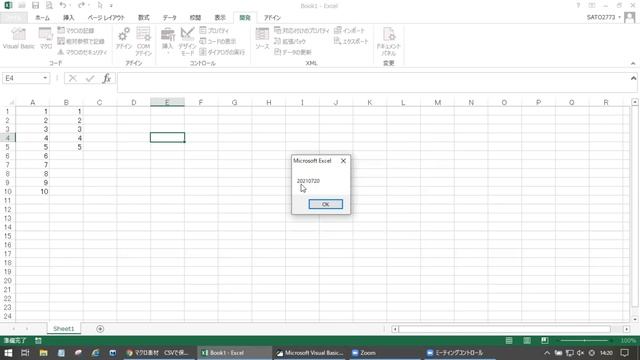640x360 pixels.
Task: Open control プロパティ (Properties)
Action: pos(214,31)
